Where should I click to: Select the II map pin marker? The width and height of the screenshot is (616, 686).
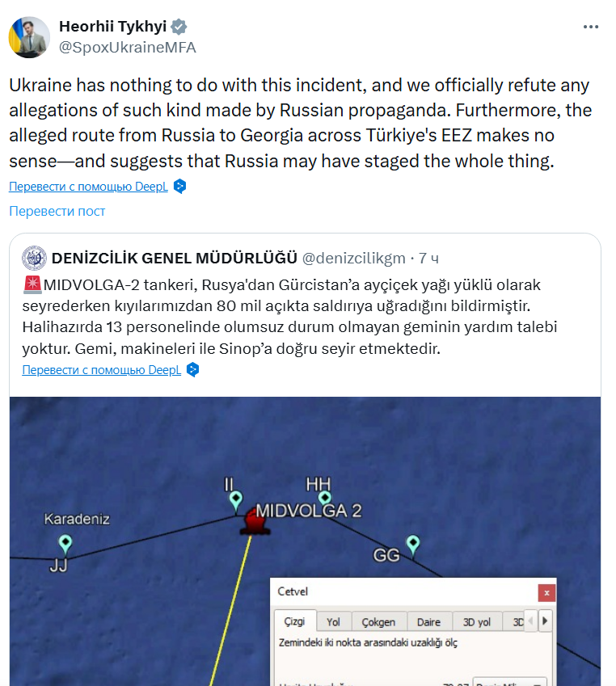click(x=236, y=502)
